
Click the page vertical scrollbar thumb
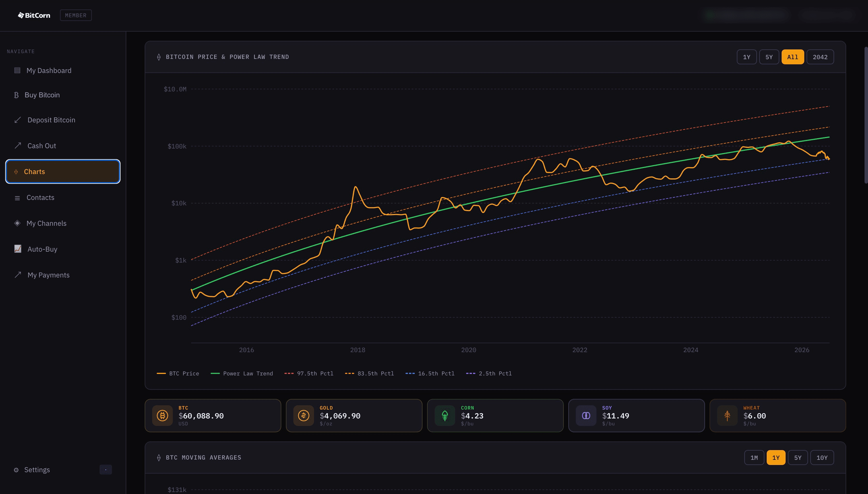tap(866, 115)
